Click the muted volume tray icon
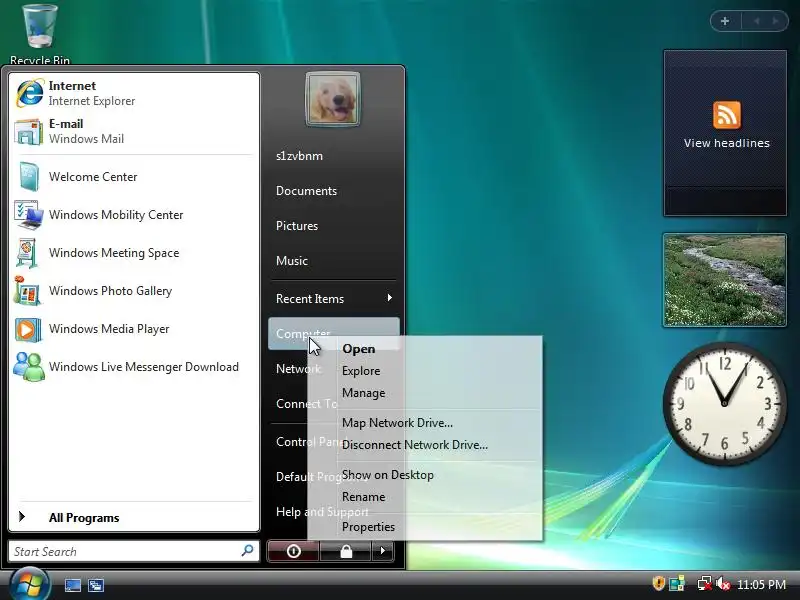The image size is (800, 600). click(723, 584)
